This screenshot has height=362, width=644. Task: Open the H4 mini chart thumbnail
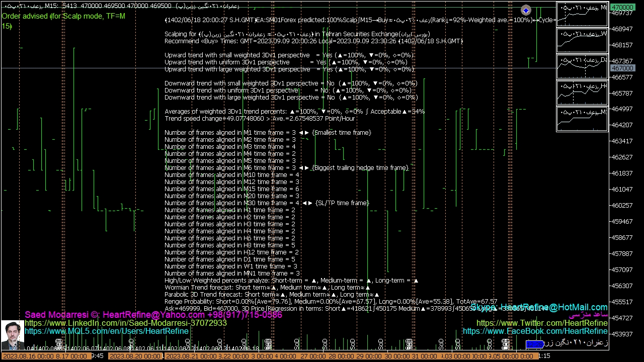[582, 93]
